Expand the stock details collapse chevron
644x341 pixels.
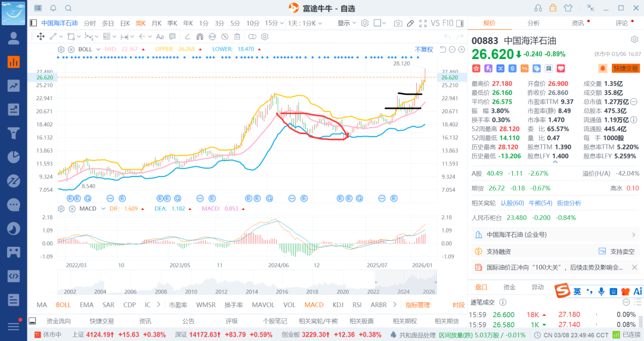(555, 162)
